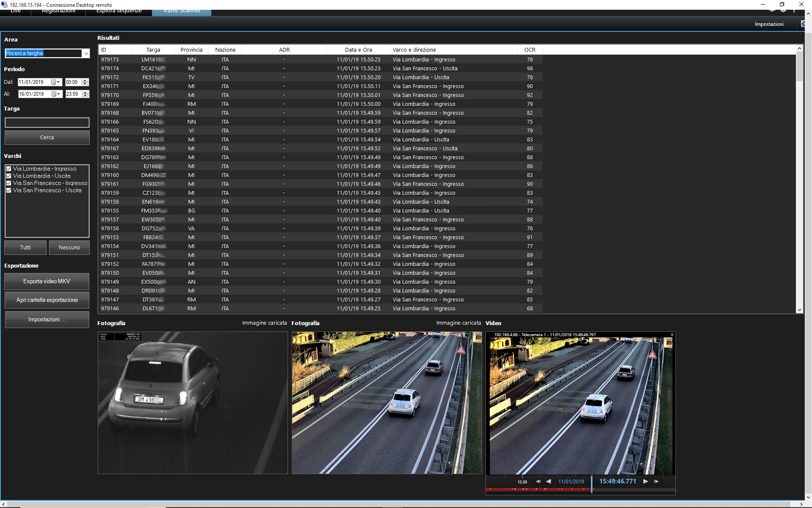Expand the Area dropdown Ricerca targhe

click(x=86, y=53)
